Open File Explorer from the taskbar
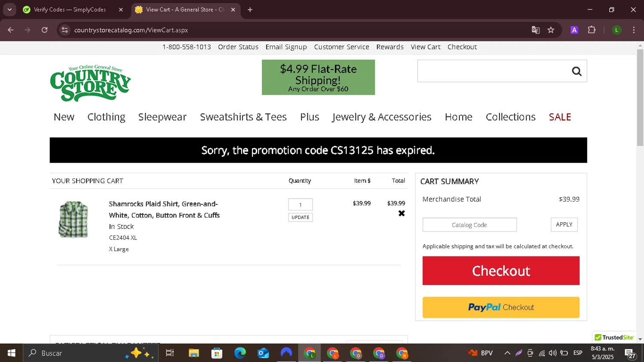Viewport: 644px width, 362px height. [194, 353]
